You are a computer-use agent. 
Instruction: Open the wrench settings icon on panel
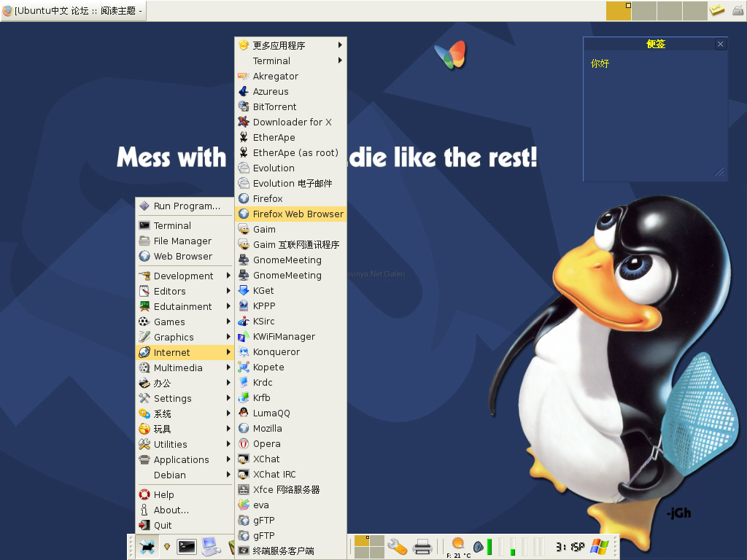(397, 547)
